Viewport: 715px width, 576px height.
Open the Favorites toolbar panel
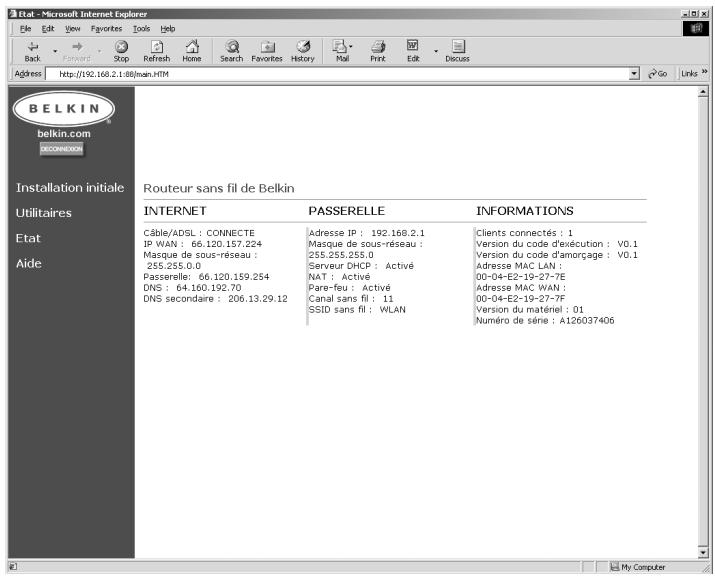(267, 51)
